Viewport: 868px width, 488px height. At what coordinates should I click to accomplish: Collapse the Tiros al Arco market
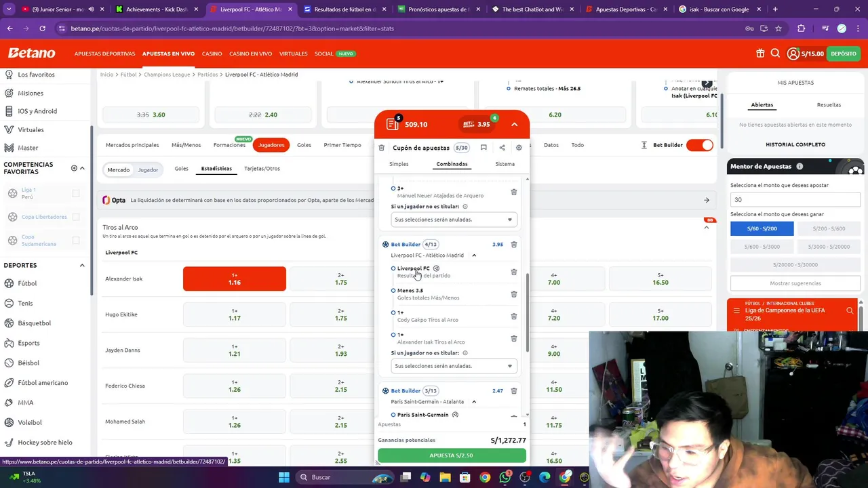point(706,228)
